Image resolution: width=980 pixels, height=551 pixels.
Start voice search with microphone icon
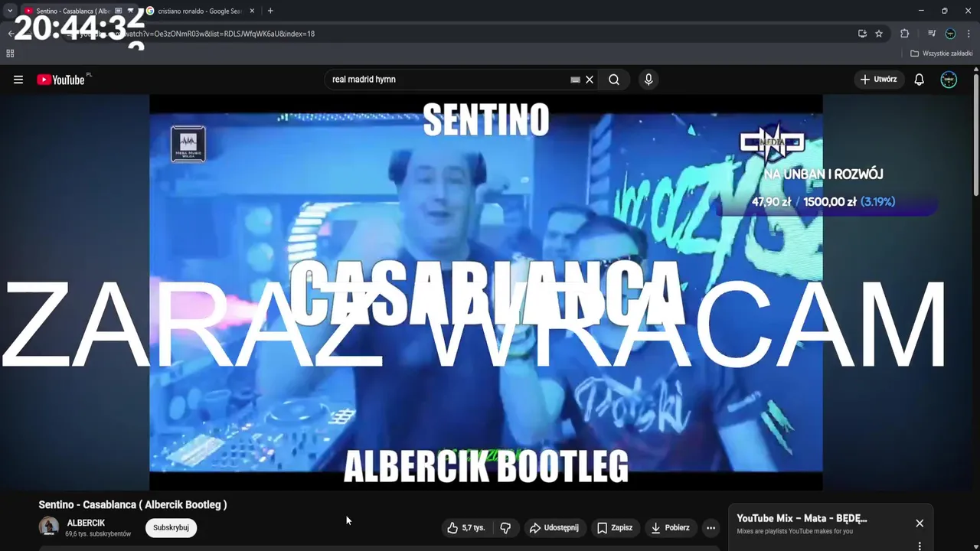point(648,80)
